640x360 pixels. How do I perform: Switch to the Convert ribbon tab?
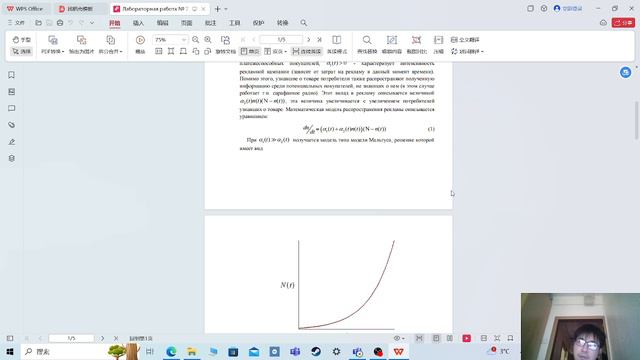(282, 23)
